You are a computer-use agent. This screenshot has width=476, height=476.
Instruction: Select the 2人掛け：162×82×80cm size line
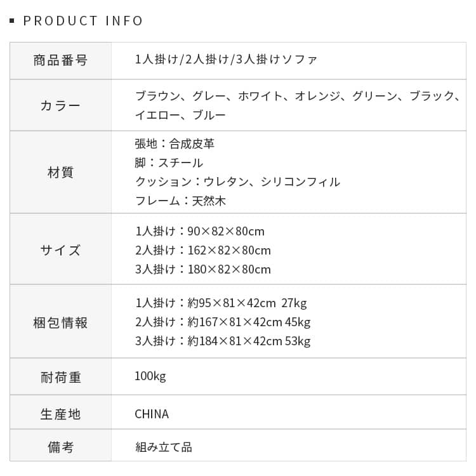coord(202,250)
